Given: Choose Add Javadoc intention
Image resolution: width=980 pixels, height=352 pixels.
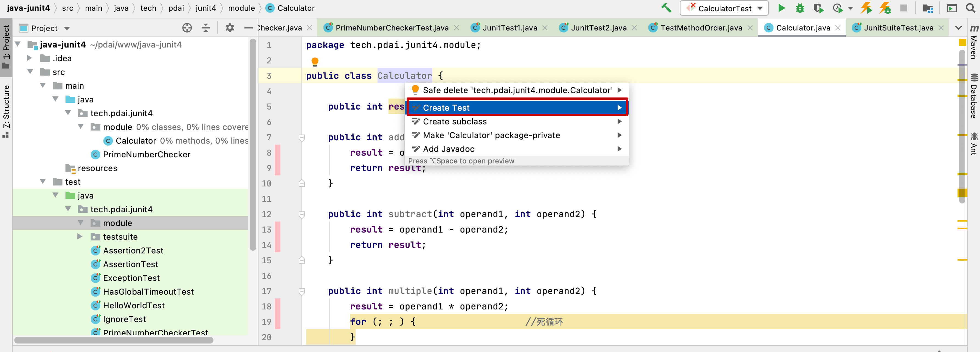Looking at the screenshot, I should (449, 149).
